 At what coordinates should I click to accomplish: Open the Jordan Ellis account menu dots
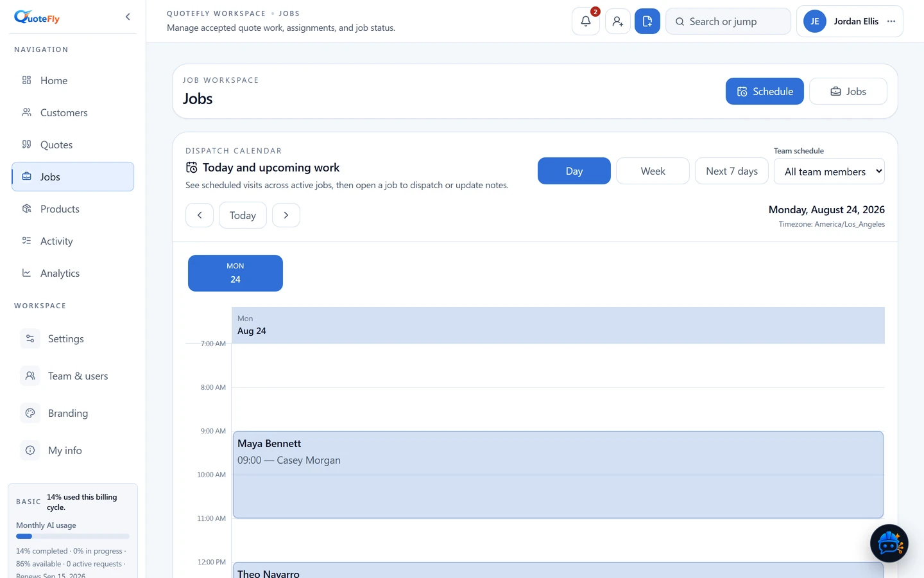891,21
